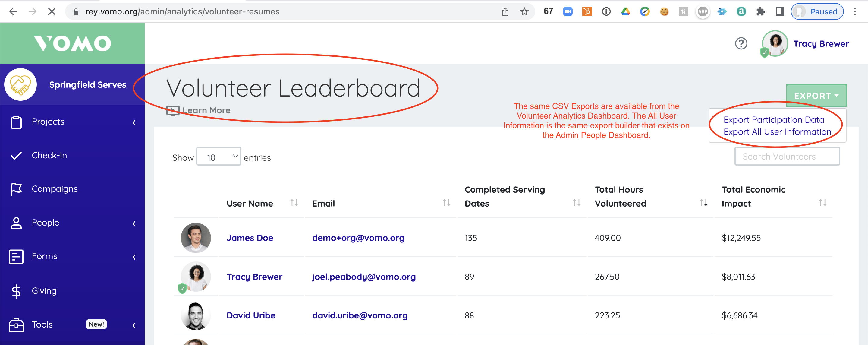The image size is (868, 345).
Task: Open the Forms sidebar menu
Action: 45,256
